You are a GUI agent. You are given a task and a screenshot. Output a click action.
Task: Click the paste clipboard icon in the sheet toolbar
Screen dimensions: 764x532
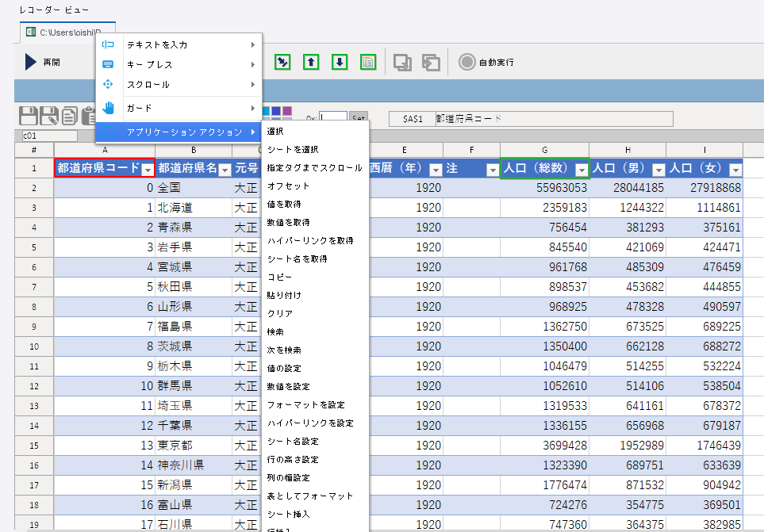point(88,116)
